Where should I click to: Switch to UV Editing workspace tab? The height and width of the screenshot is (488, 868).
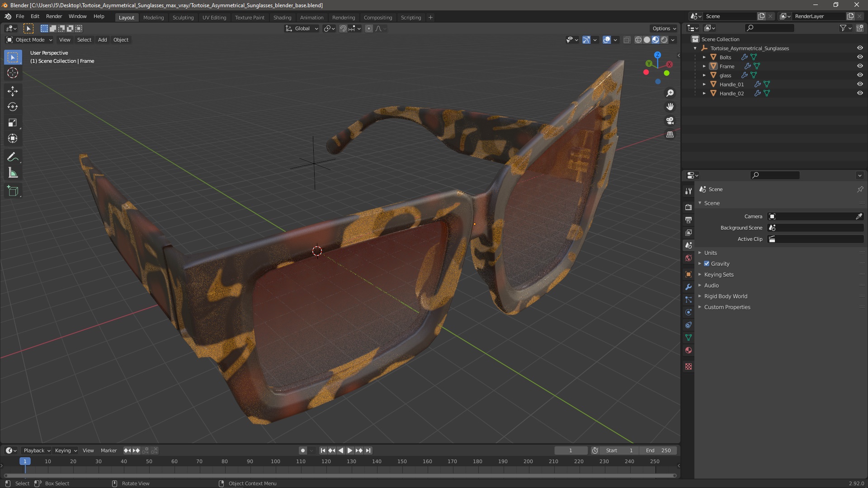[214, 18]
